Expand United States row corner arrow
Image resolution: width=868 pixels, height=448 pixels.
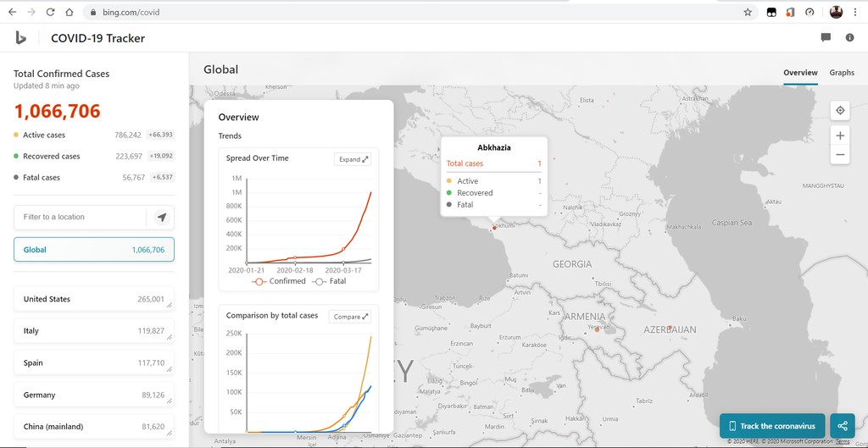169,305
